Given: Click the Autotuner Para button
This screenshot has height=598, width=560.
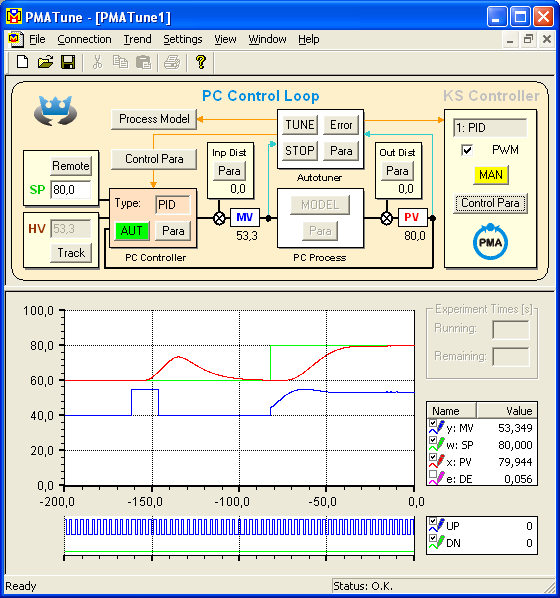Looking at the screenshot, I should click(341, 151).
